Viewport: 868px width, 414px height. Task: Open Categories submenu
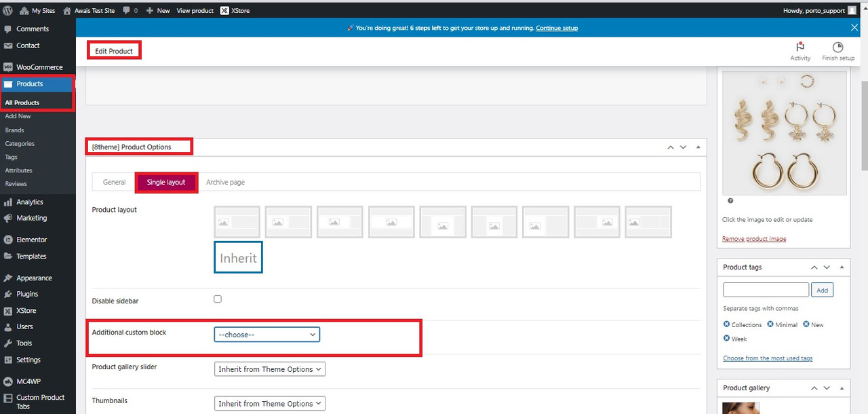(x=20, y=143)
